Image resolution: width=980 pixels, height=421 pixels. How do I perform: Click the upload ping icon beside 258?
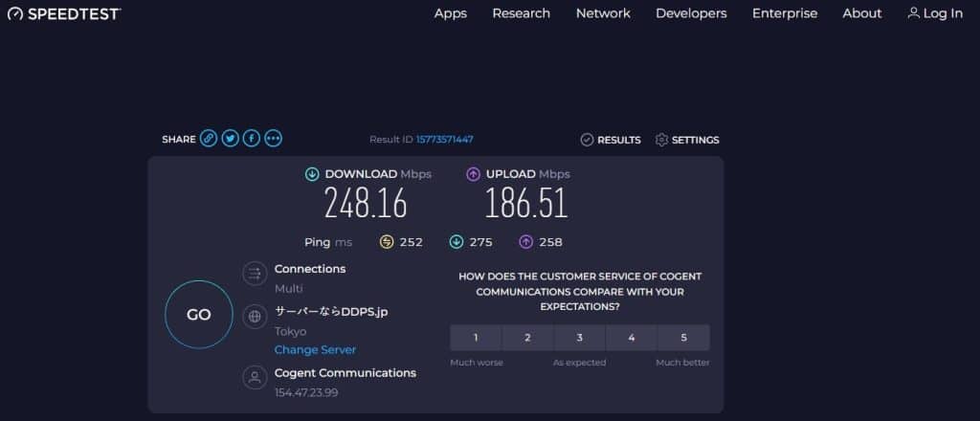[x=526, y=242]
